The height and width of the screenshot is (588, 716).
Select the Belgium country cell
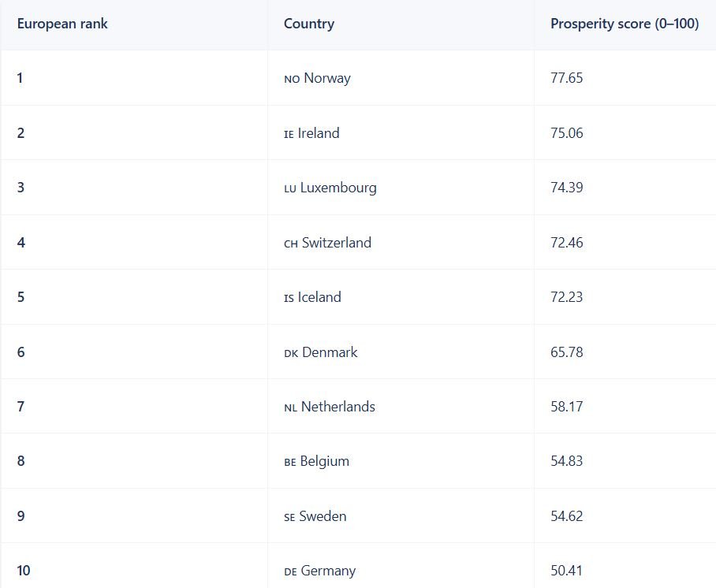[x=317, y=461]
